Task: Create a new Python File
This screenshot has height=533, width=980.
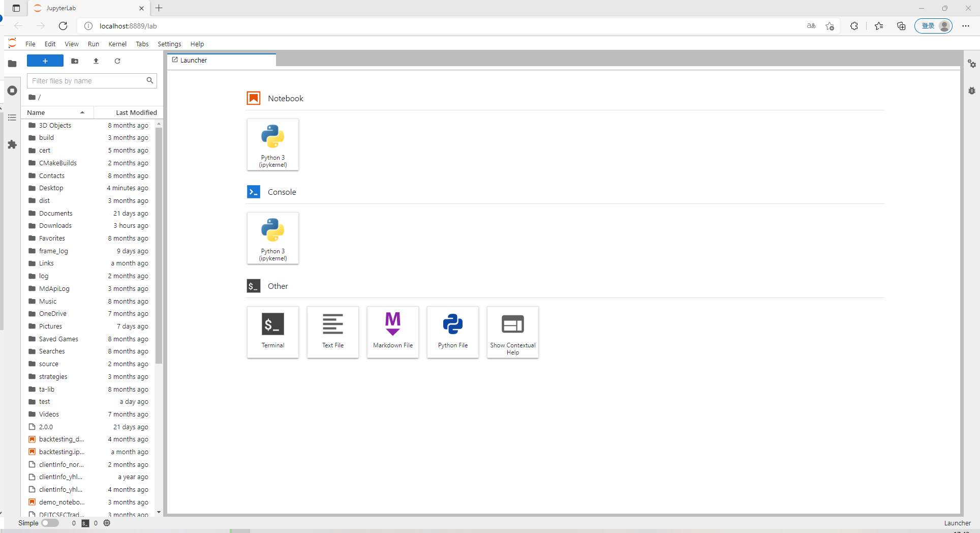Action: [453, 332]
